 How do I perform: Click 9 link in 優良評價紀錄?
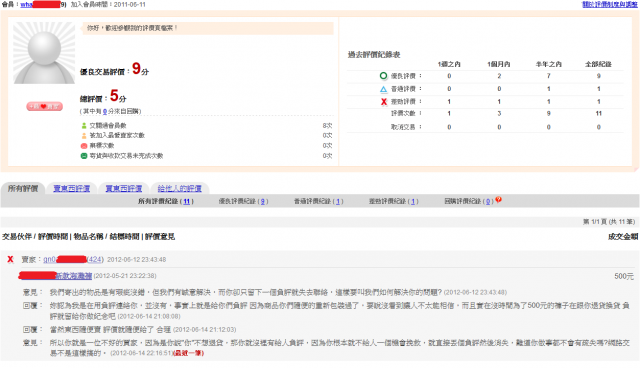pyautogui.click(x=263, y=201)
